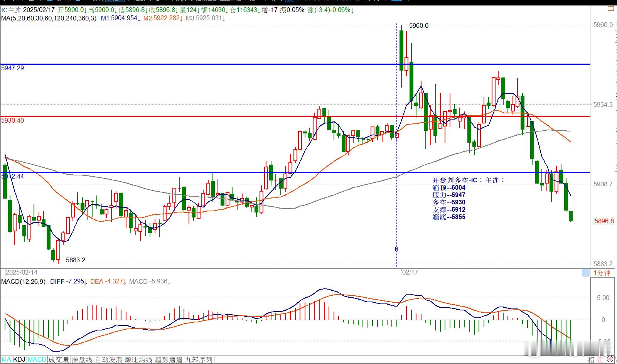
Task: Open the 顾比均线 indicator tab
Action: click(139, 359)
